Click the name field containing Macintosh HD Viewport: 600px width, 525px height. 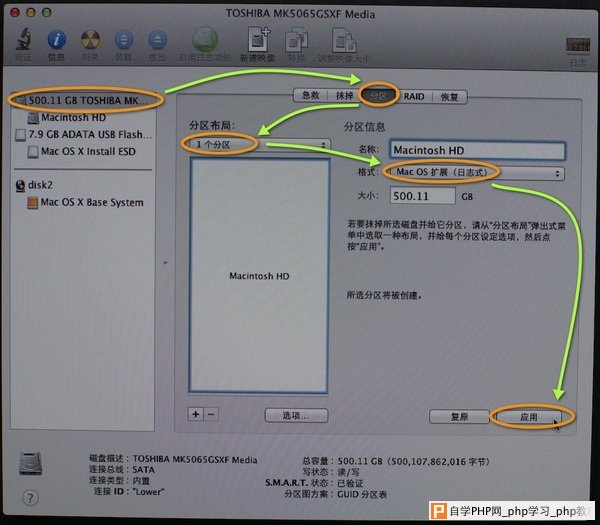pyautogui.click(x=477, y=150)
